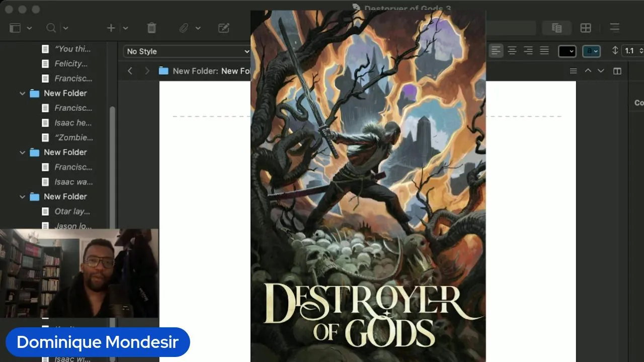Select the Francisc... document above Isaac he...
The width and height of the screenshot is (644, 362).
(73, 108)
